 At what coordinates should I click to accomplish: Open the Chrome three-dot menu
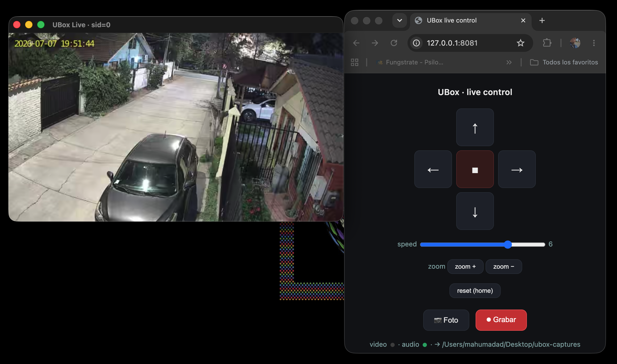[594, 43]
